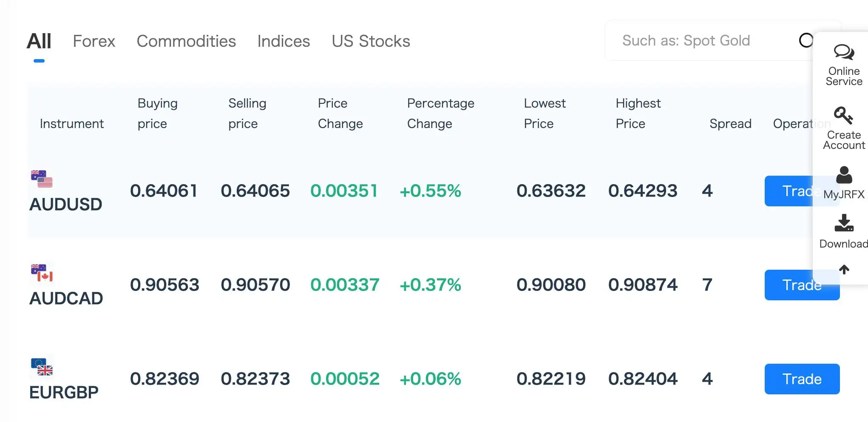The width and height of the screenshot is (868, 422).
Task: Open the EURGBP instrument name
Action: [64, 392]
